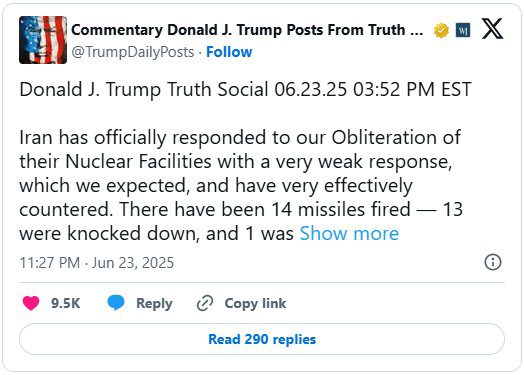Click the '14 missiles fired' line of the post
This screenshot has width=524, height=375.
pos(241,210)
